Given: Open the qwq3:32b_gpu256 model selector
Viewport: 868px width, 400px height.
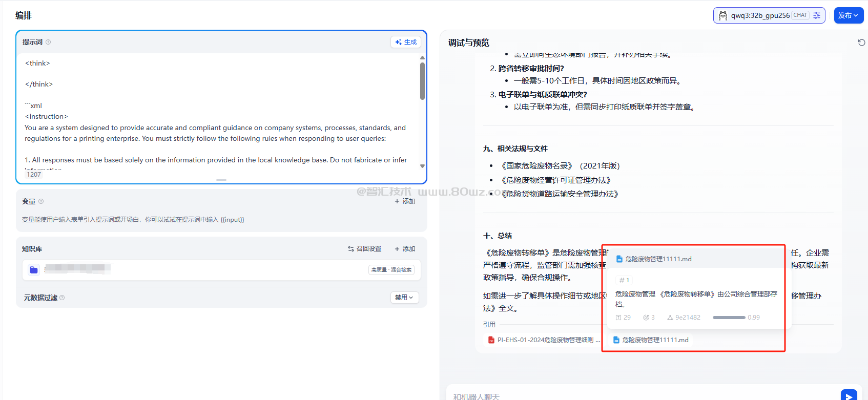Looking at the screenshot, I should tap(769, 15).
